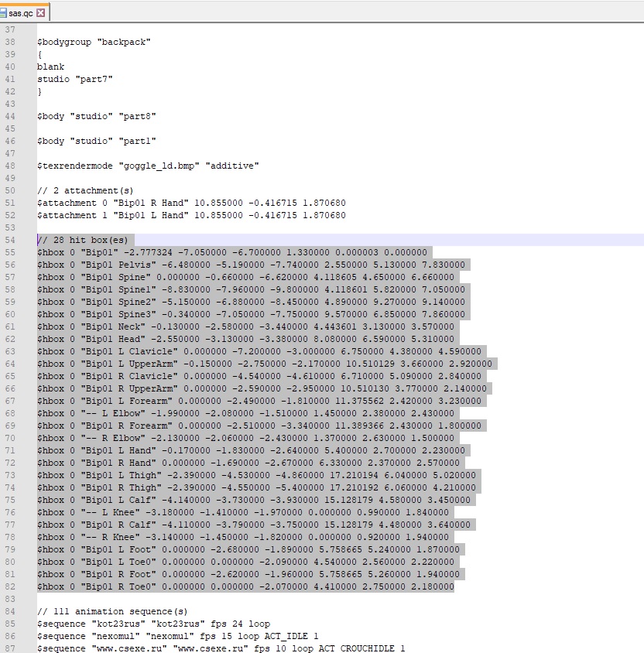Click the $hbox "Bip01 R Foot" line
Image resolution: width=644 pixels, height=653 pixels.
(x=248, y=574)
